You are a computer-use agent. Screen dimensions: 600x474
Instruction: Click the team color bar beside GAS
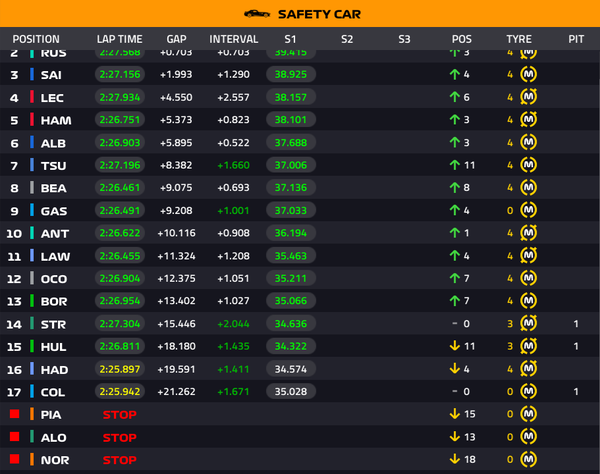coord(32,211)
